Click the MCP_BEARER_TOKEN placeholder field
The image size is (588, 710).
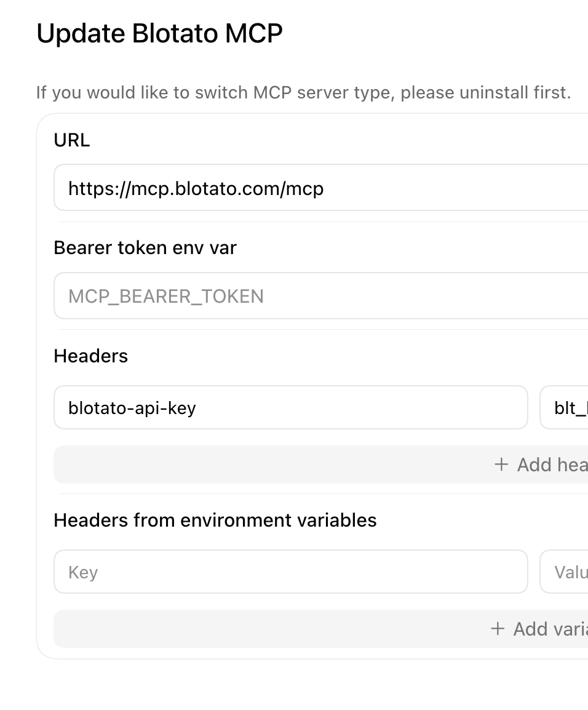tap(321, 296)
